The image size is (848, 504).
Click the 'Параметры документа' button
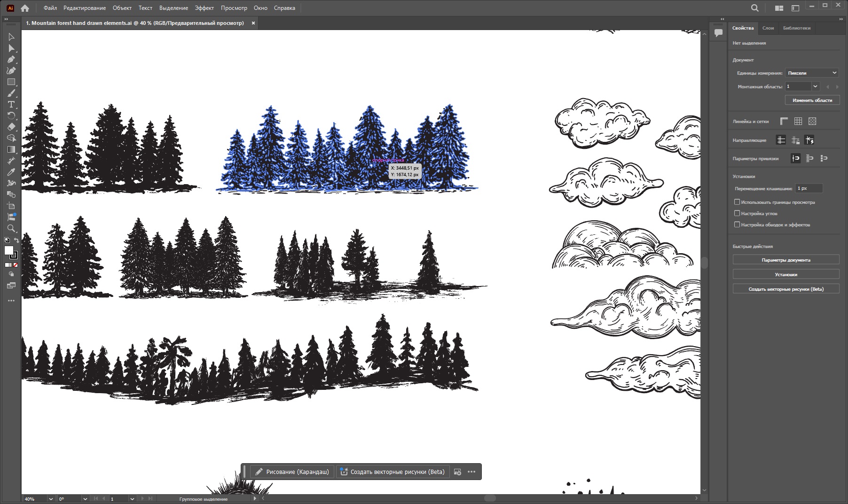(x=785, y=260)
